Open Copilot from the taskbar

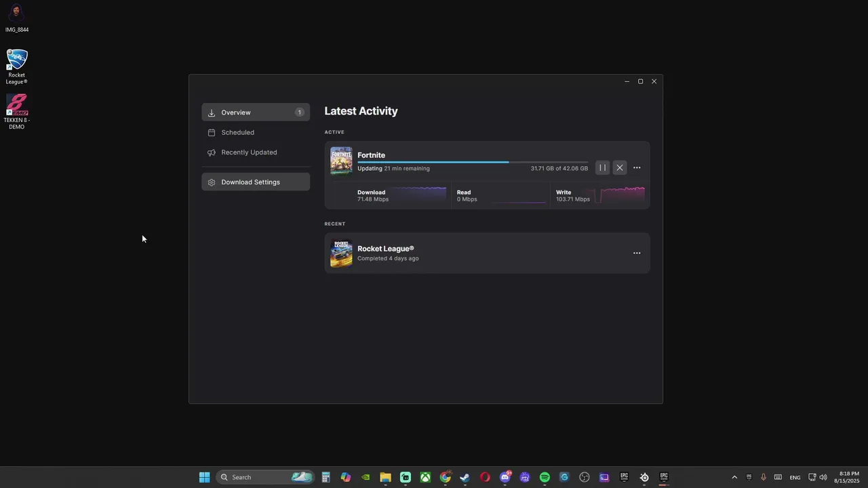(x=346, y=477)
